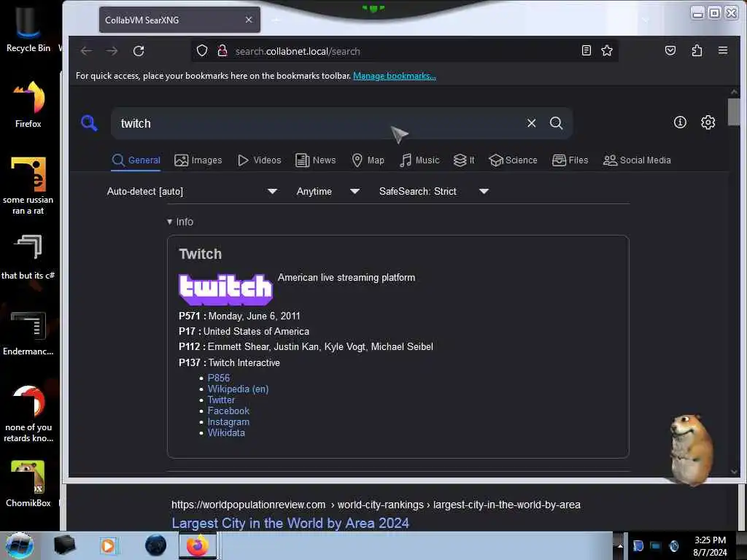Screen dimensions: 747x560
Task: Open the Windows Start button
Action: pyautogui.click(x=20, y=545)
